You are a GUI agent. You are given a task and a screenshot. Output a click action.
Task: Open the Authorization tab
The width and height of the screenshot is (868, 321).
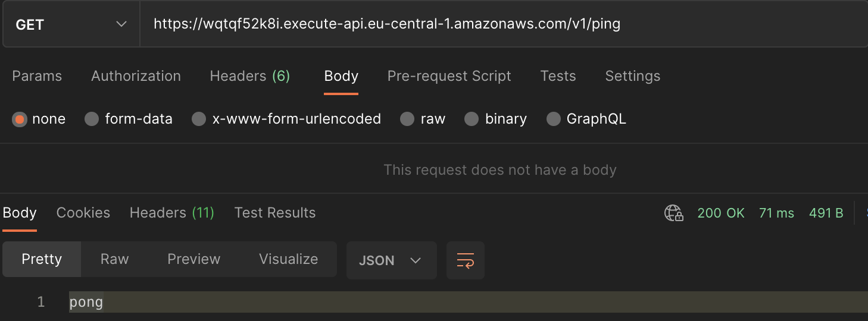136,76
